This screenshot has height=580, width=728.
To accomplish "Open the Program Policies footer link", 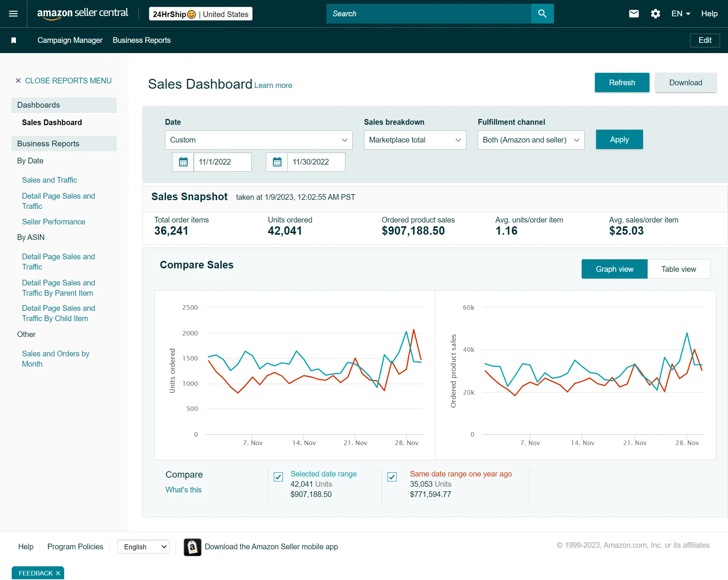I will point(75,547).
